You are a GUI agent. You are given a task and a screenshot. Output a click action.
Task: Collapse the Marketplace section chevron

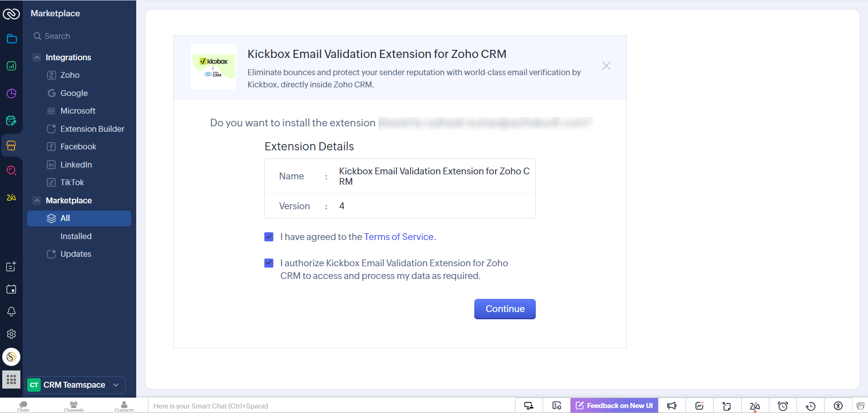click(37, 201)
